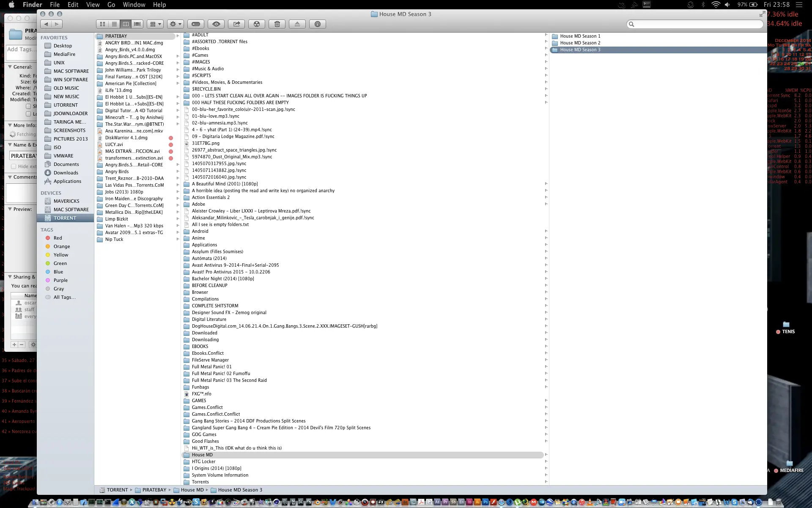The image size is (812, 508).
Task: Click the Orange tag in sidebar
Action: [62, 246]
